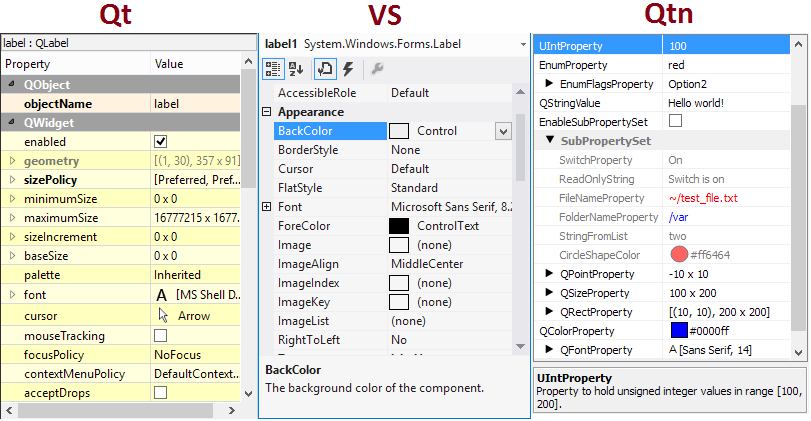This screenshot has width=811, height=421.
Task: Click the Image property empty swatch
Action: point(399,245)
